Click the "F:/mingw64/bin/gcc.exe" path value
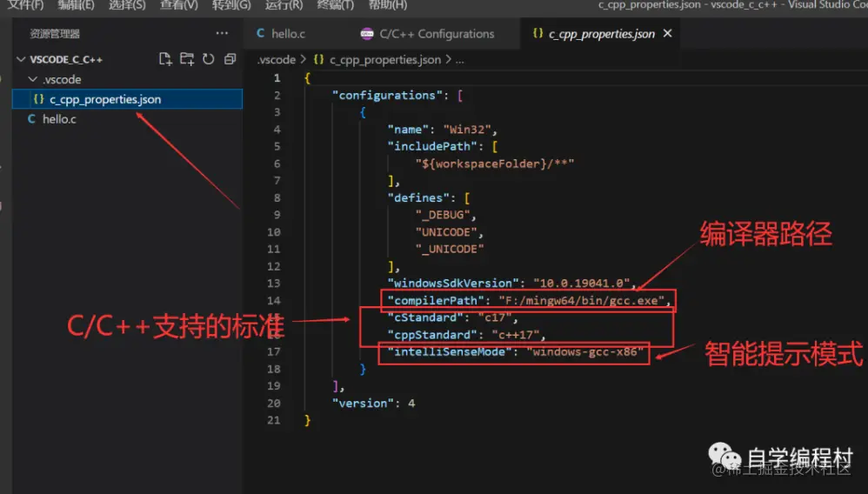The image size is (868, 494). 581,300
